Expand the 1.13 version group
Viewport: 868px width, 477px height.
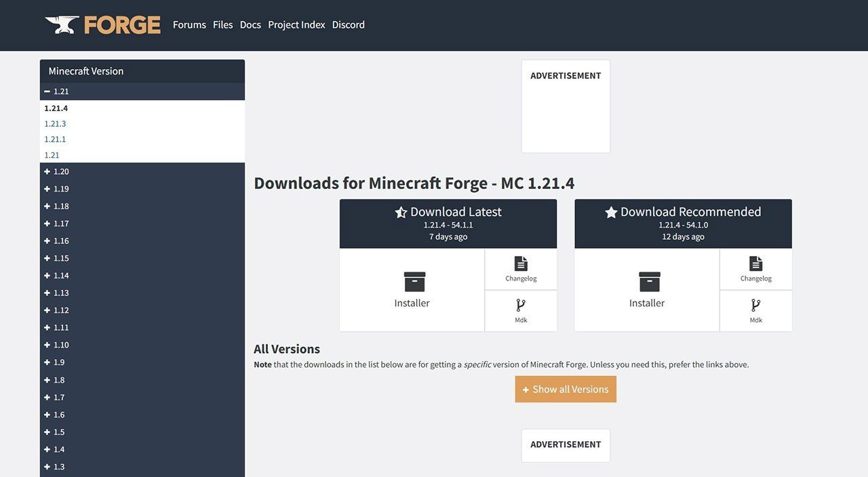pyautogui.click(x=142, y=293)
